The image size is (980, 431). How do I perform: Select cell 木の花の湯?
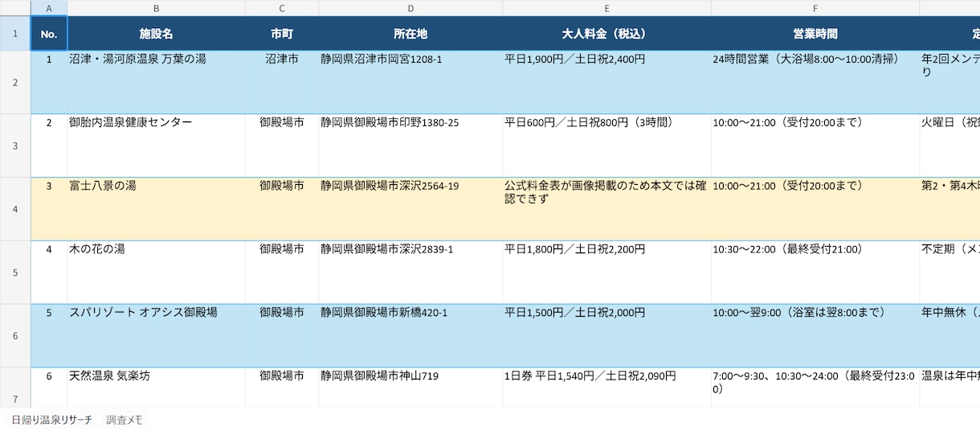[157, 273]
